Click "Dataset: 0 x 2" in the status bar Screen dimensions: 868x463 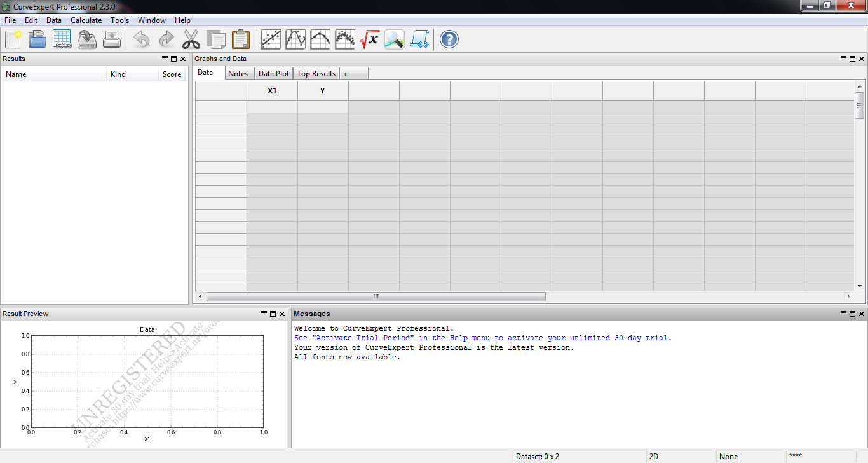click(x=538, y=457)
